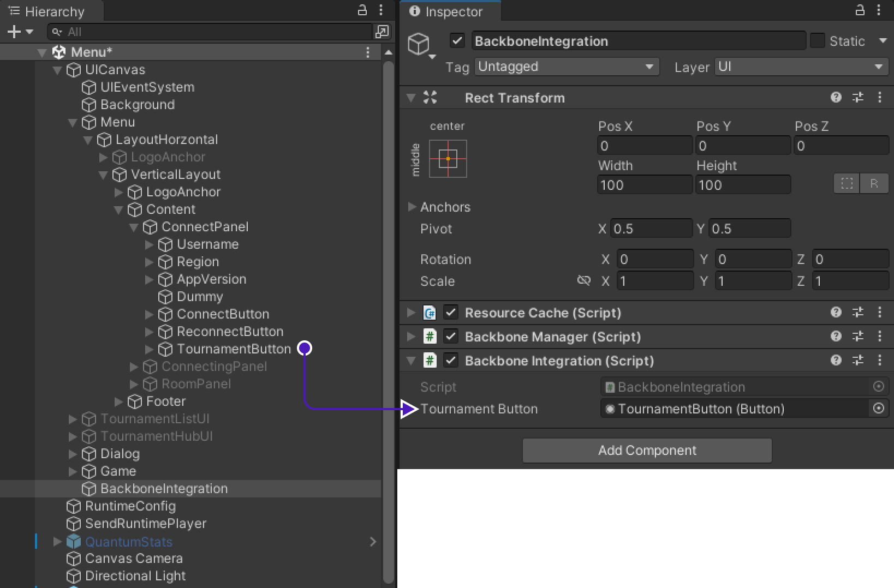894x588 pixels.
Task: Uncheck the GameObject active checkbox
Action: pyautogui.click(x=457, y=41)
